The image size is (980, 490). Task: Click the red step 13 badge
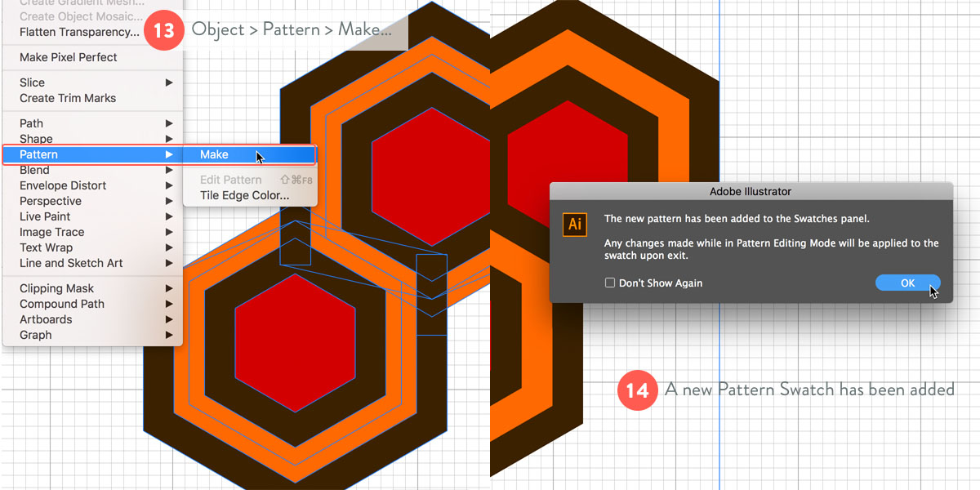(163, 30)
